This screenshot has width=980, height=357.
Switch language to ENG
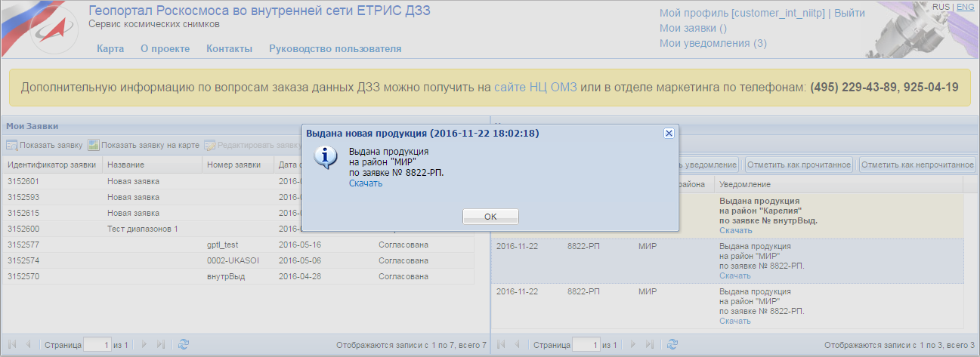(x=965, y=7)
